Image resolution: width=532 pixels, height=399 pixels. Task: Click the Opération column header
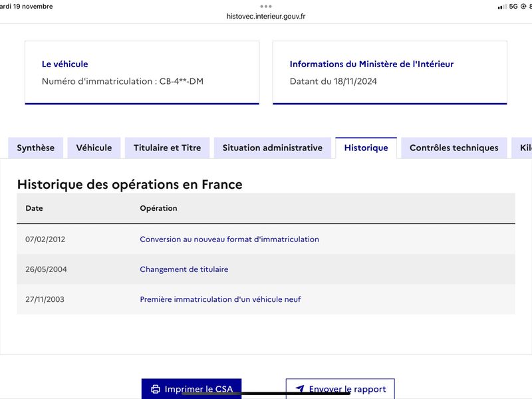click(158, 208)
